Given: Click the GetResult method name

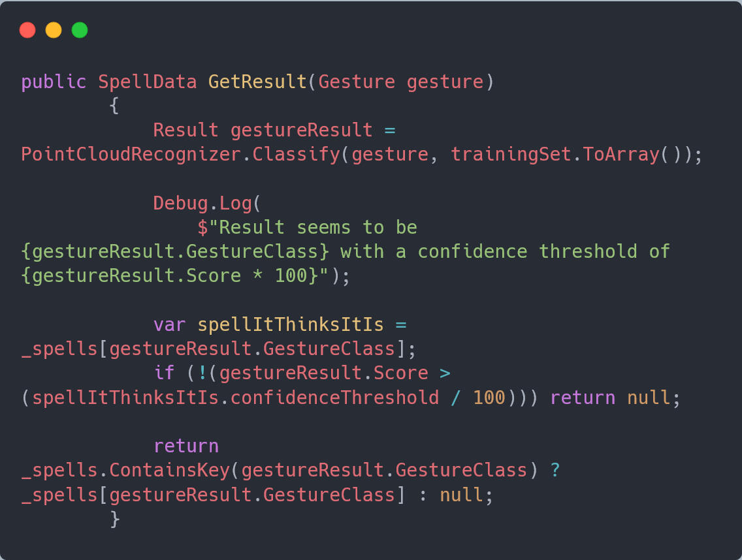Looking at the screenshot, I should pos(257,82).
